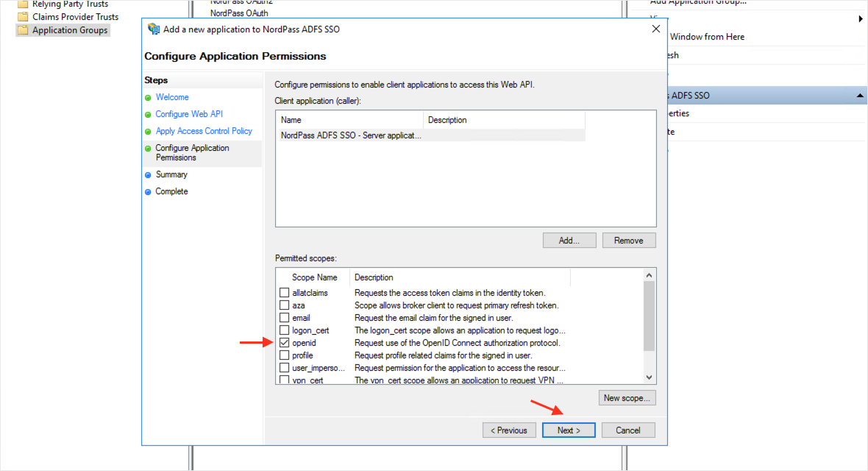Select Relying Party Trusts in tree
Image resolution: width=868 pixels, height=471 pixels.
pyautogui.click(x=71, y=4)
